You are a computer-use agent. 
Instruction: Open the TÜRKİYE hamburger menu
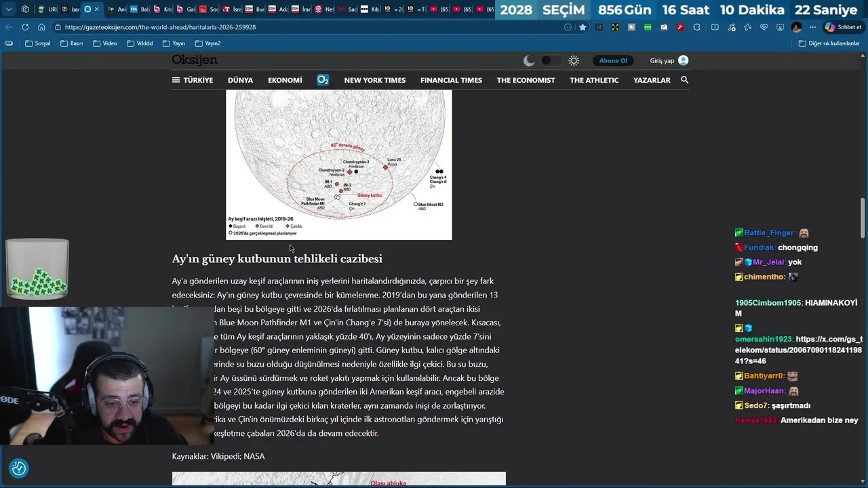[x=193, y=80]
